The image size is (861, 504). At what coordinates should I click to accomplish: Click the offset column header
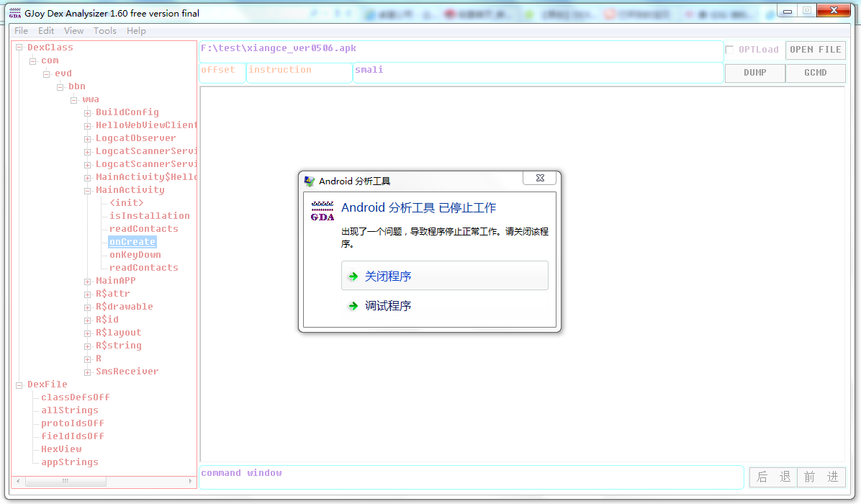click(222, 73)
